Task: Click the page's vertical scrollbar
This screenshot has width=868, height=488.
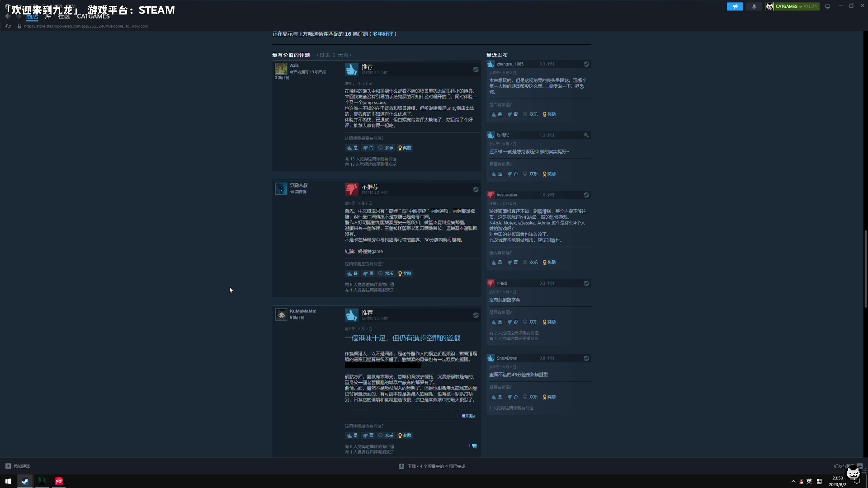Action: 865,269
